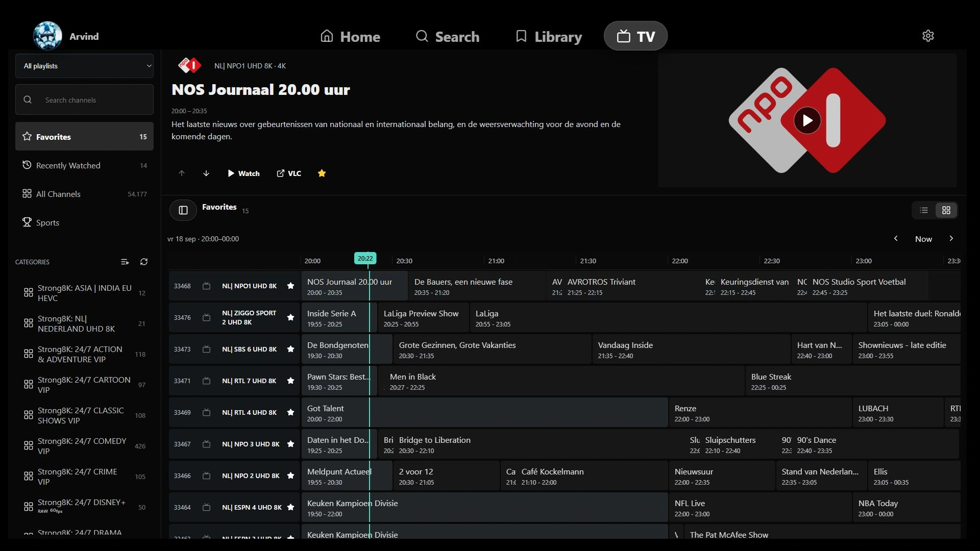Open the Library tab

tap(549, 36)
